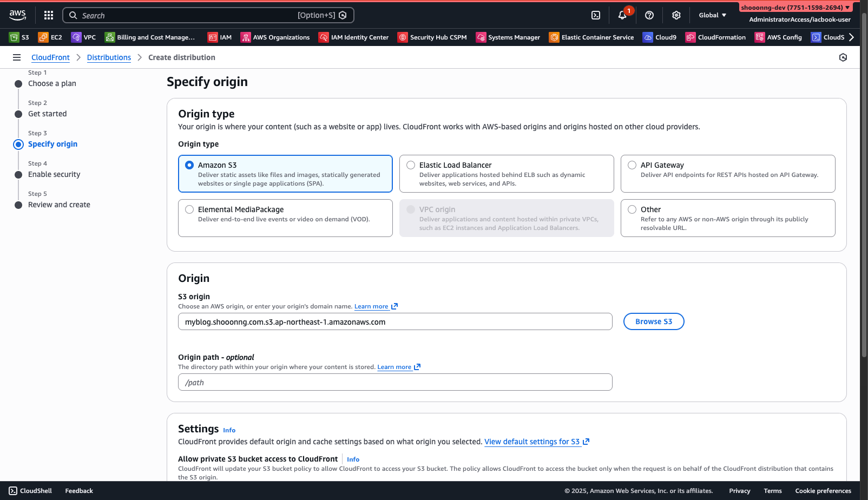Go to Choose a plan step
The height and width of the screenshot is (500, 868).
pos(52,83)
